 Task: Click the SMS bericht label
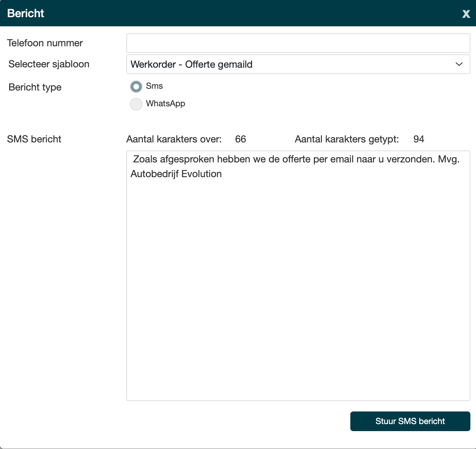coord(34,139)
